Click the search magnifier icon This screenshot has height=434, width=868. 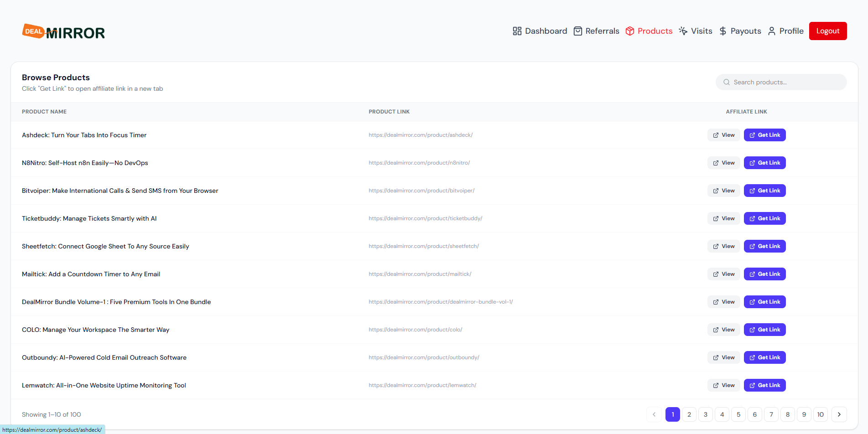pyautogui.click(x=727, y=82)
